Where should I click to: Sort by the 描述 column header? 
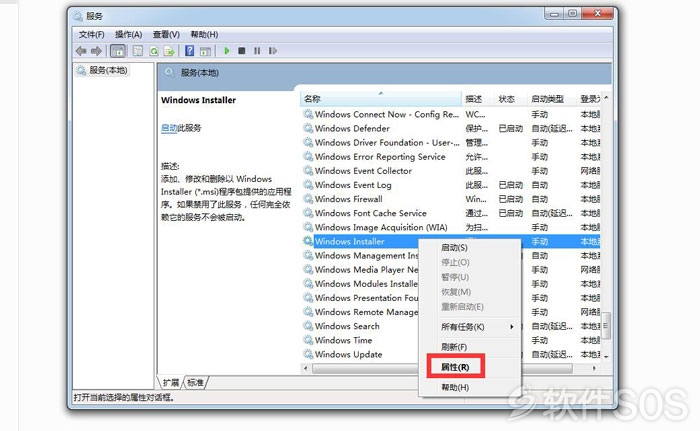tap(478, 99)
